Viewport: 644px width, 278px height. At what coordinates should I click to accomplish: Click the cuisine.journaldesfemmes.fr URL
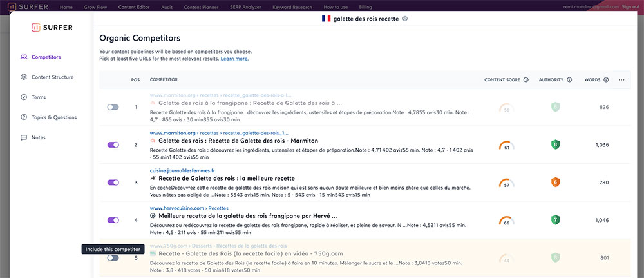(x=182, y=170)
